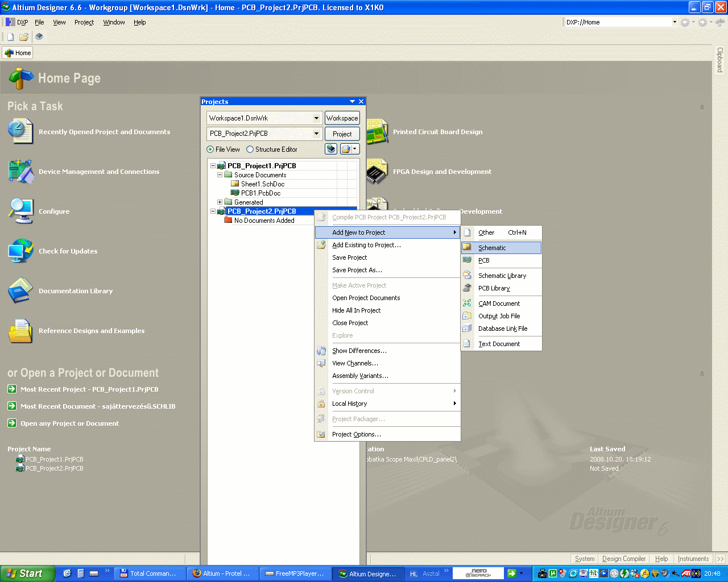The height and width of the screenshot is (582, 728).
Task: Click the back navigation arrow beside the address box
Action: [x=685, y=22]
